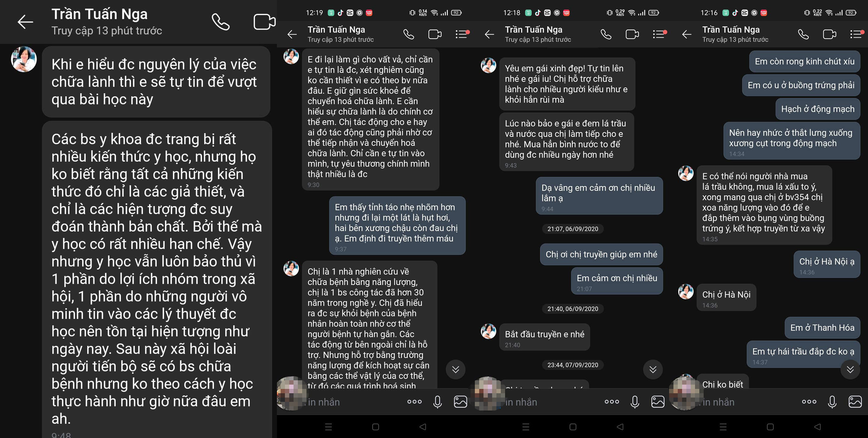Tap the message input field in the 12:19 screenshot
This screenshot has height=438, width=868.
(354, 402)
